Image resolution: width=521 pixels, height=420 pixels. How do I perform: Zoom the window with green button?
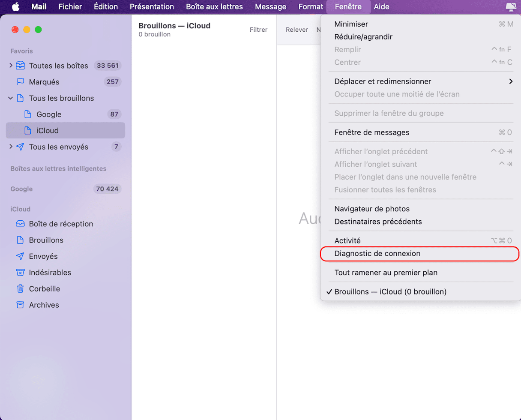pyautogui.click(x=38, y=30)
